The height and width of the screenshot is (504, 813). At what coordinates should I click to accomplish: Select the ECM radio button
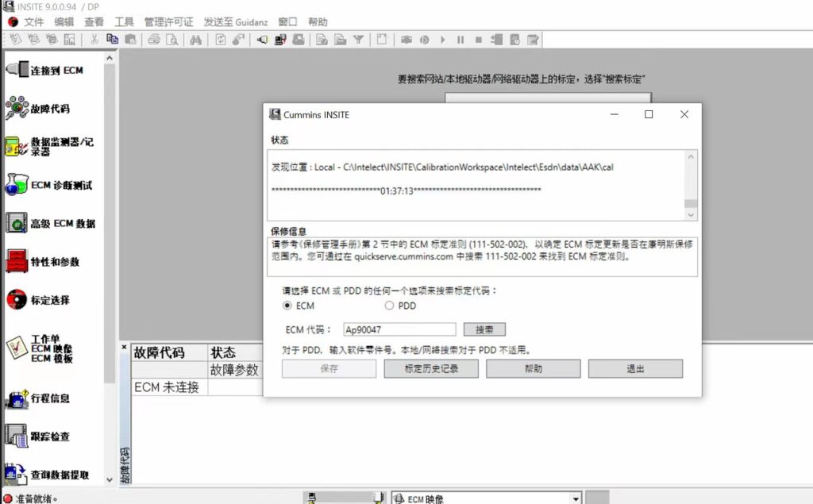[287, 306]
